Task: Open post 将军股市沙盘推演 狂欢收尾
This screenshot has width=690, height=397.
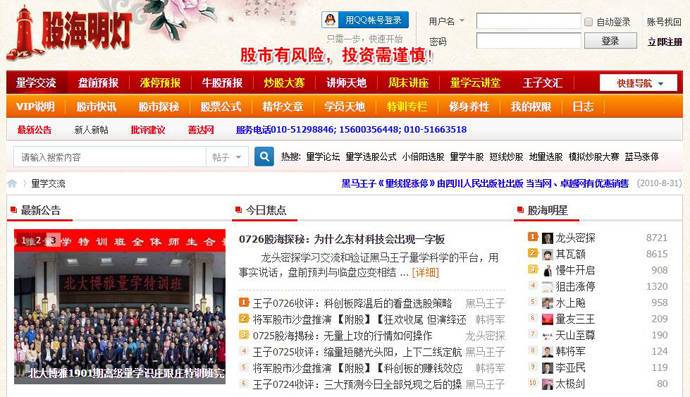Action: click(359, 320)
